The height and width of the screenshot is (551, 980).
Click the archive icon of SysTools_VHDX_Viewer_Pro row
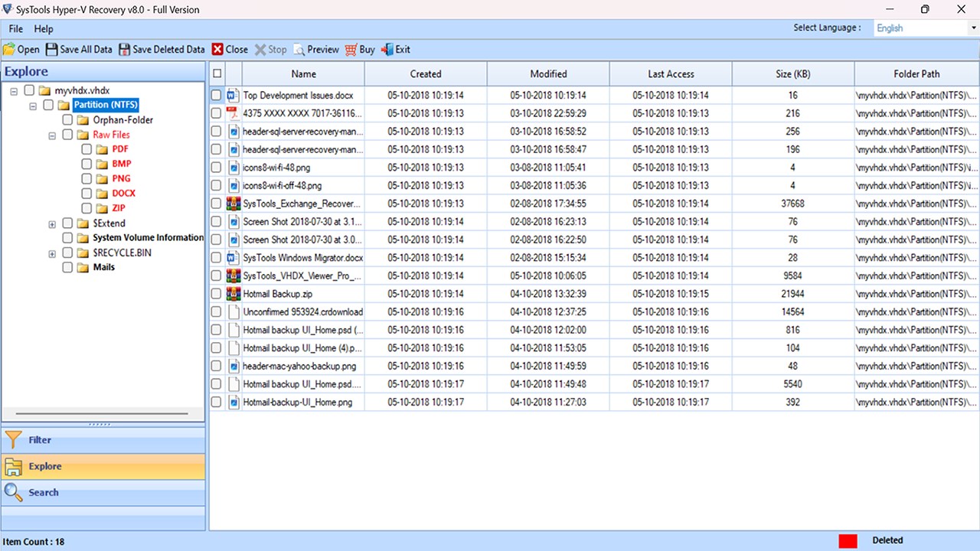[234, 275]
